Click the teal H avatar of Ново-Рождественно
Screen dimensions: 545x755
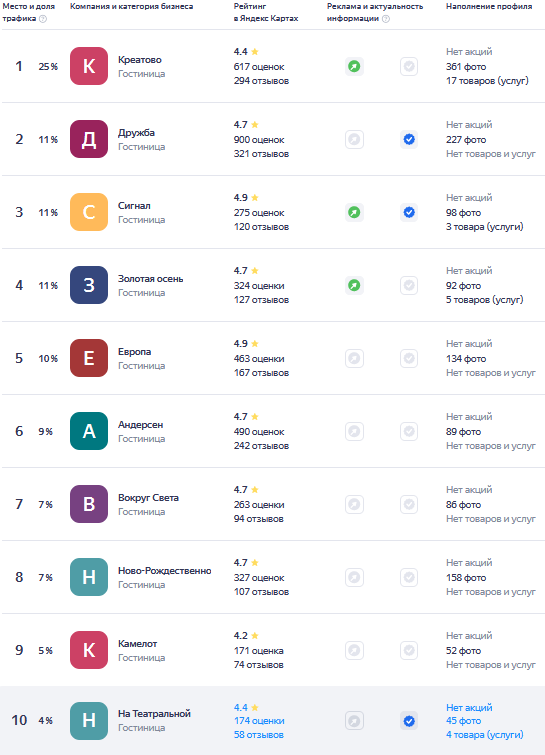89,577
